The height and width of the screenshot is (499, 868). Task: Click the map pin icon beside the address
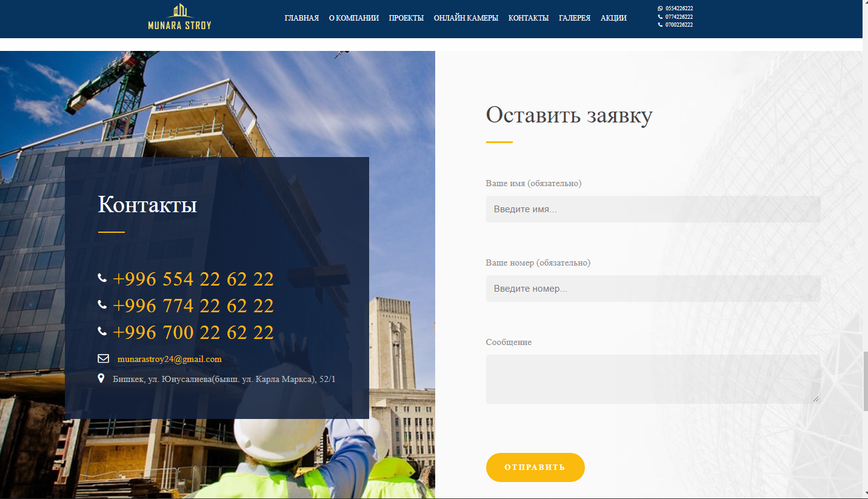click(x=101, y=378)
